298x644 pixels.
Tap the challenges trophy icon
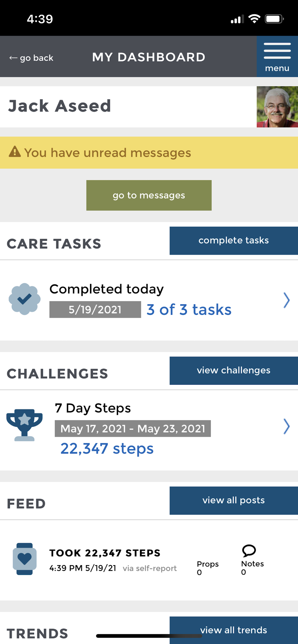(25, 425)
